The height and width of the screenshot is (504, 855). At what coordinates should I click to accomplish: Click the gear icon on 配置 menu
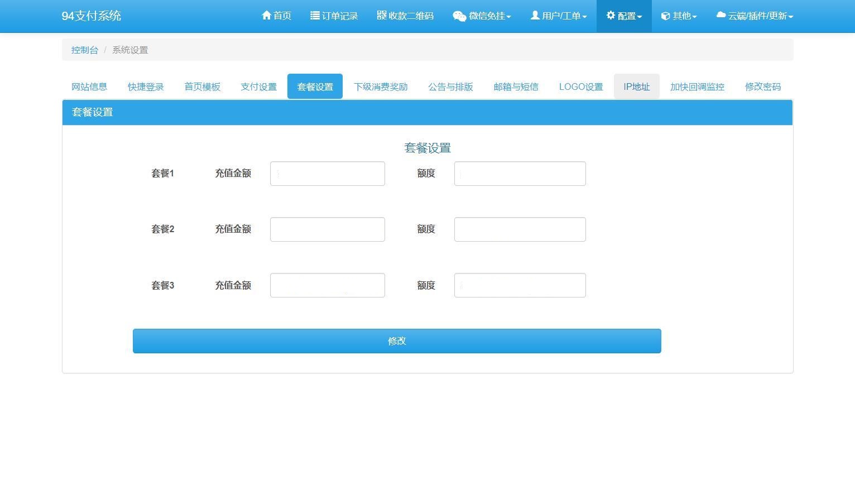tap(610, 16)
